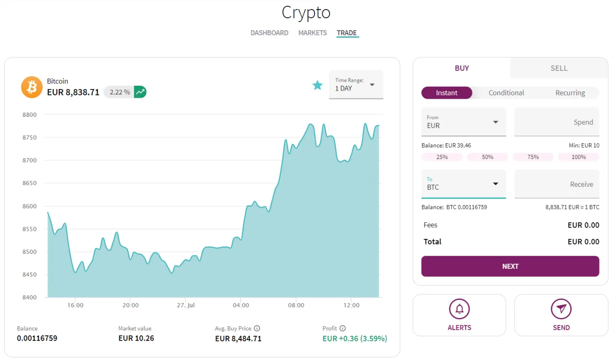This screenshot has width=613, height=364.
Task: Click the info icon beside Avg. Buy Price
Action: [257, 328]
